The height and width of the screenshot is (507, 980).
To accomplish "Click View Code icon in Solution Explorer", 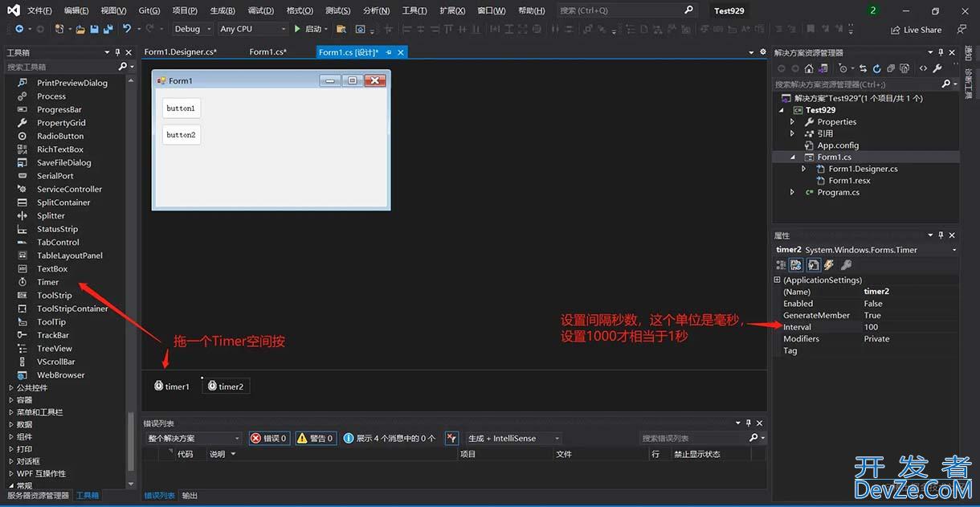I will tap(923, 68).
